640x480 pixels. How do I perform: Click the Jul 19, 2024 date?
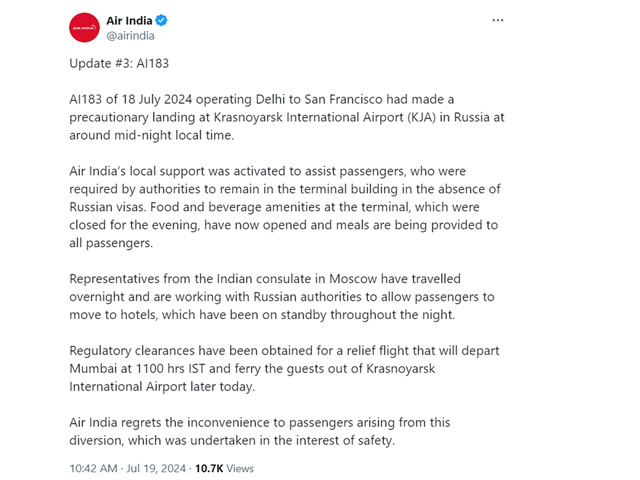point(156,468)
